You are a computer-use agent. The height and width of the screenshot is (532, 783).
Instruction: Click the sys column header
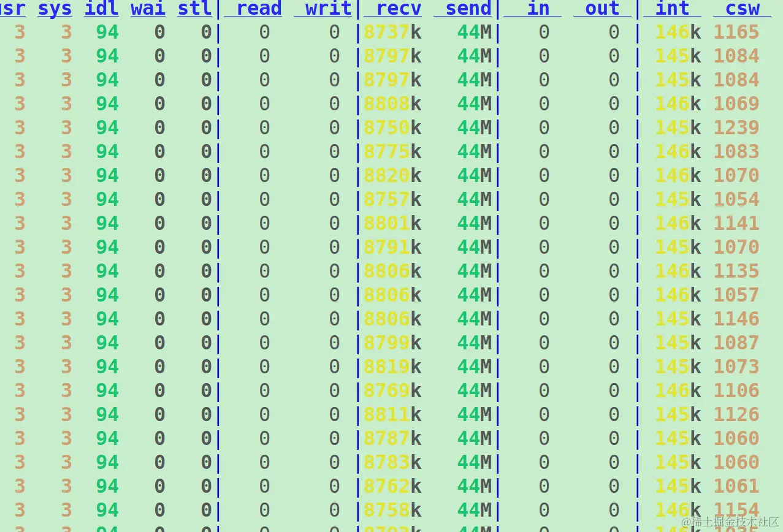pyautogui.click(x=55, y=9)
